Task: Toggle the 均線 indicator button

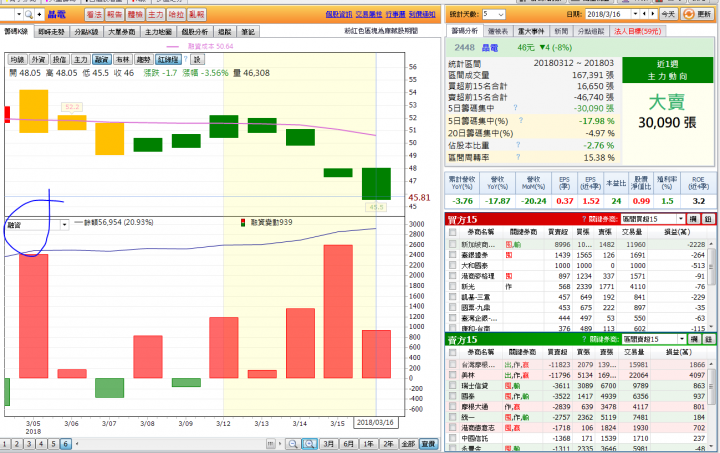Action: pos(17,60)
